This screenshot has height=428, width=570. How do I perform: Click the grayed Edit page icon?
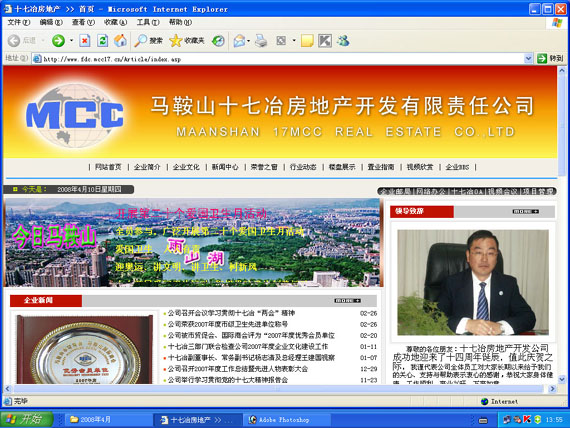coord(281,40)
